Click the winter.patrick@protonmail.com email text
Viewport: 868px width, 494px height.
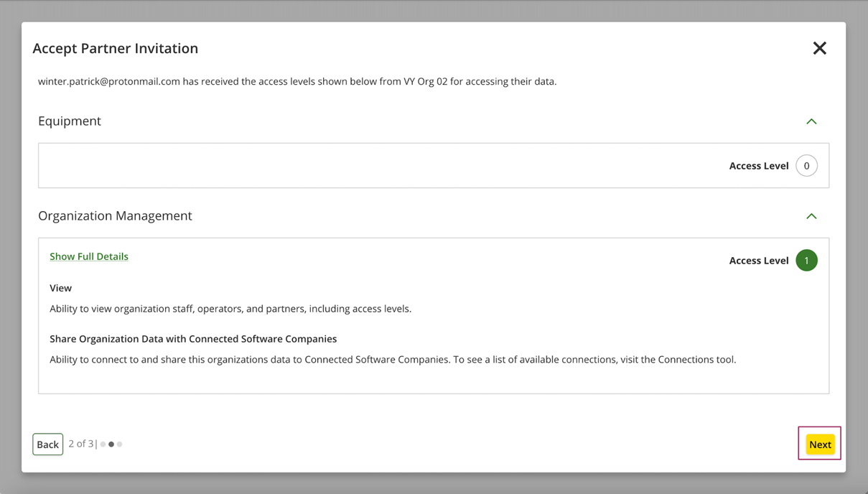tap(109, 81)
